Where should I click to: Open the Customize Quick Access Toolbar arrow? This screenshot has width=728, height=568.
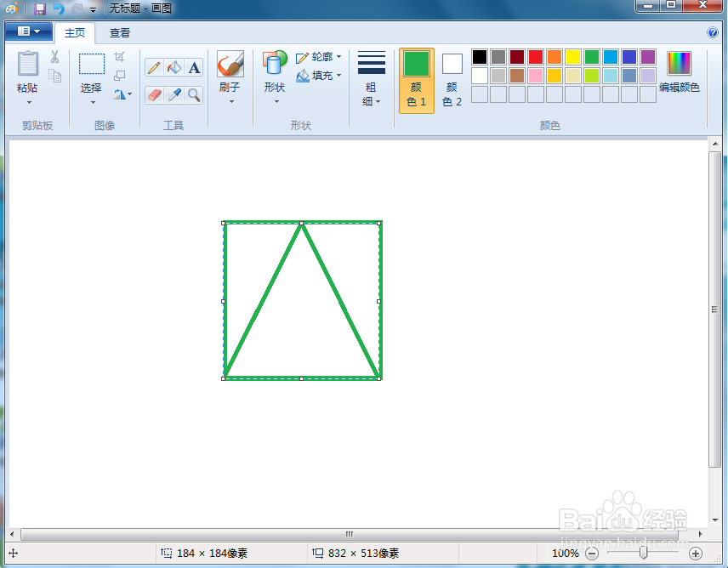(x=93, y=9)
